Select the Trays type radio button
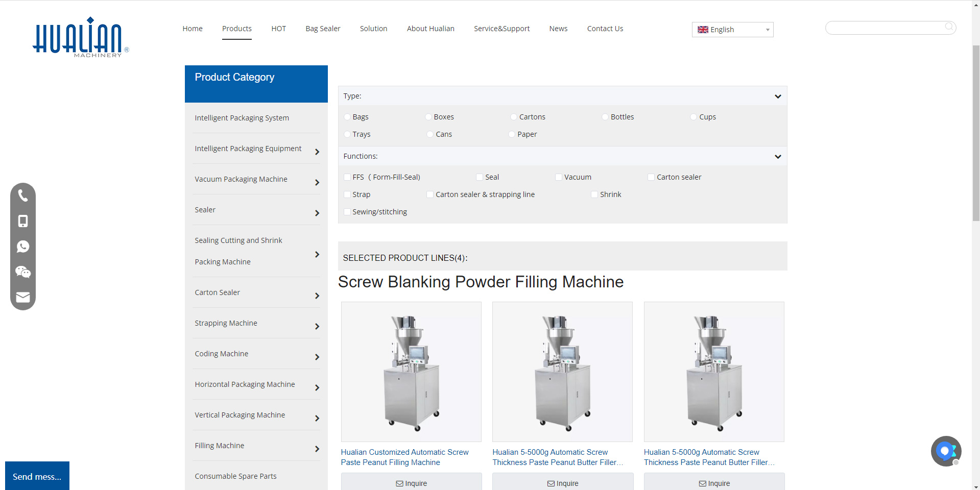 point(347,134)
